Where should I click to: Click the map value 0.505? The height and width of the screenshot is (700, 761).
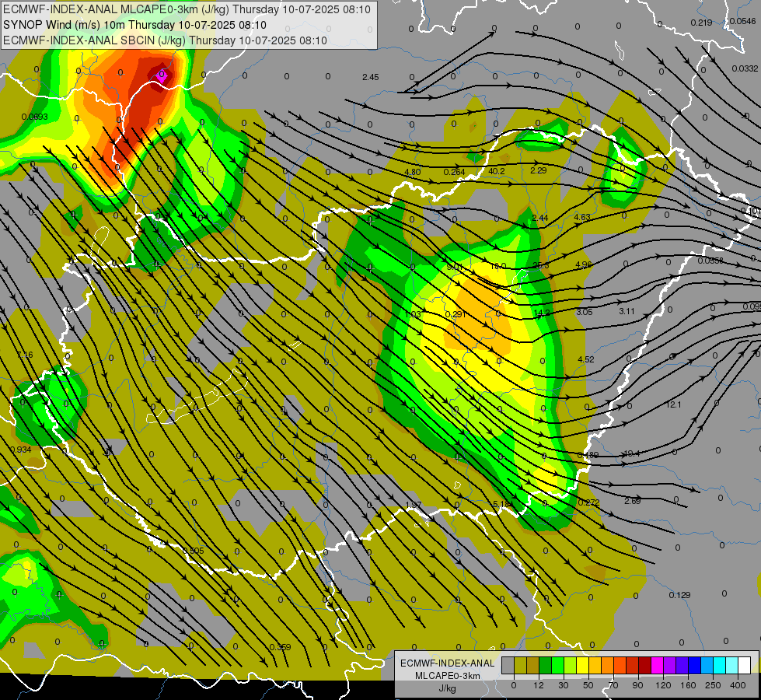[193, 551]
